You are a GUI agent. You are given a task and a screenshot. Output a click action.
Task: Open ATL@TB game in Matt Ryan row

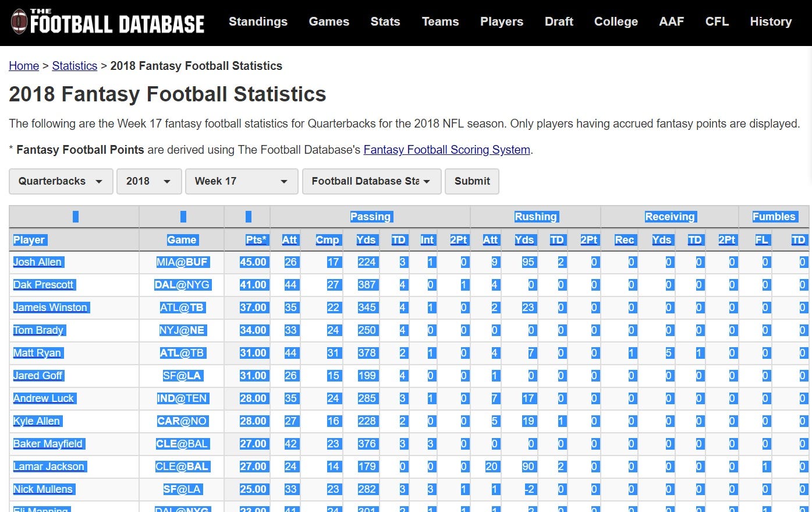pyautogui.click(x=182, y=353)
